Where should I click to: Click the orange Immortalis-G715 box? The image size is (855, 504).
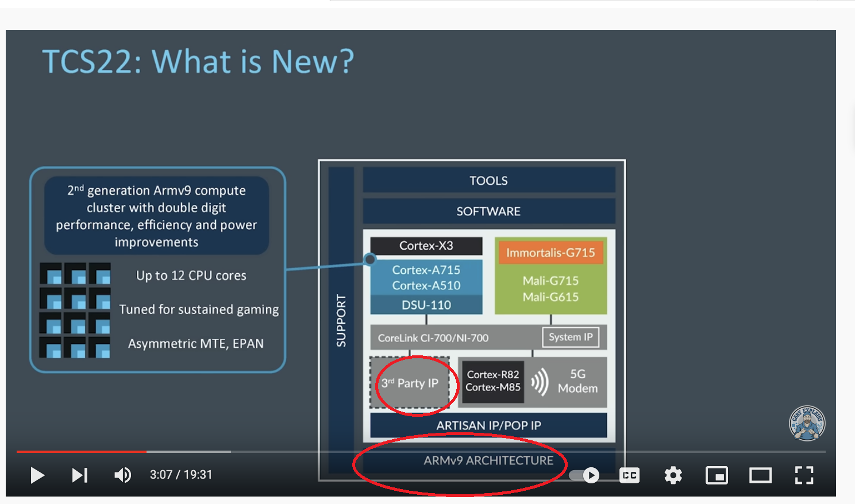[550, 253]
